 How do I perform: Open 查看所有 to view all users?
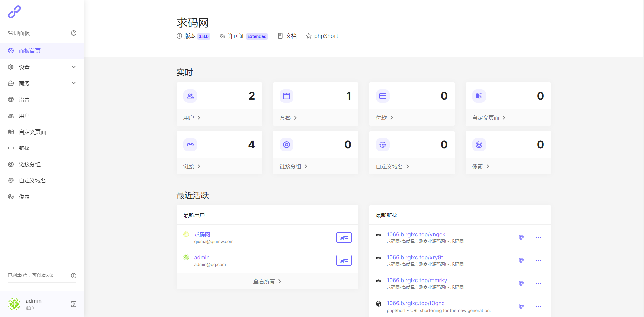(267, 281)
